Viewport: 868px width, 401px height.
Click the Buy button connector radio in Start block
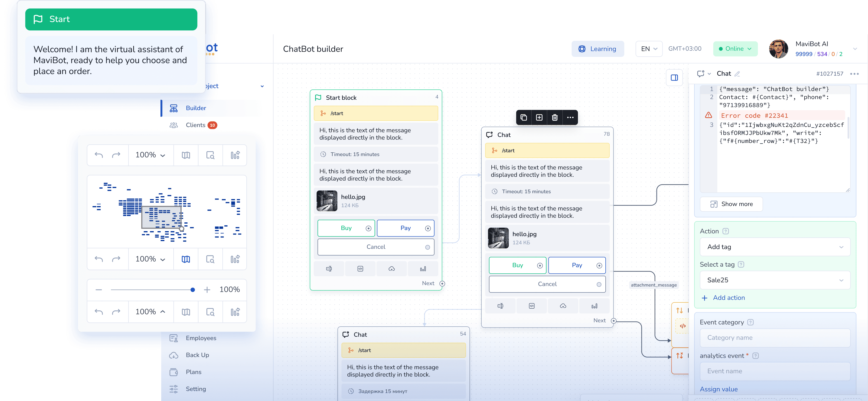click(x=368, y=229)
